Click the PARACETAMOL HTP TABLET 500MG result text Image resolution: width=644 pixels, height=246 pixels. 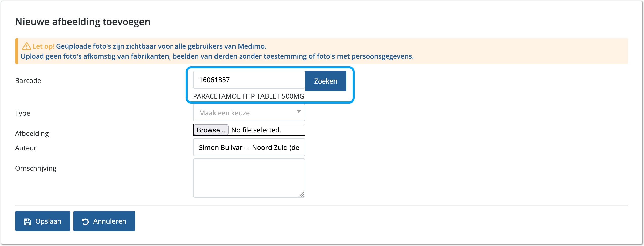tap(249, 96)
